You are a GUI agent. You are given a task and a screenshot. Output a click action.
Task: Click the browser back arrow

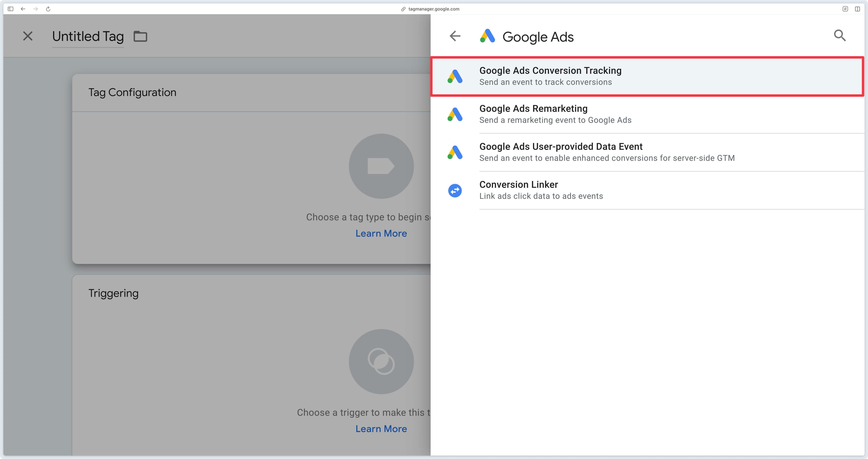pos(23,9)
